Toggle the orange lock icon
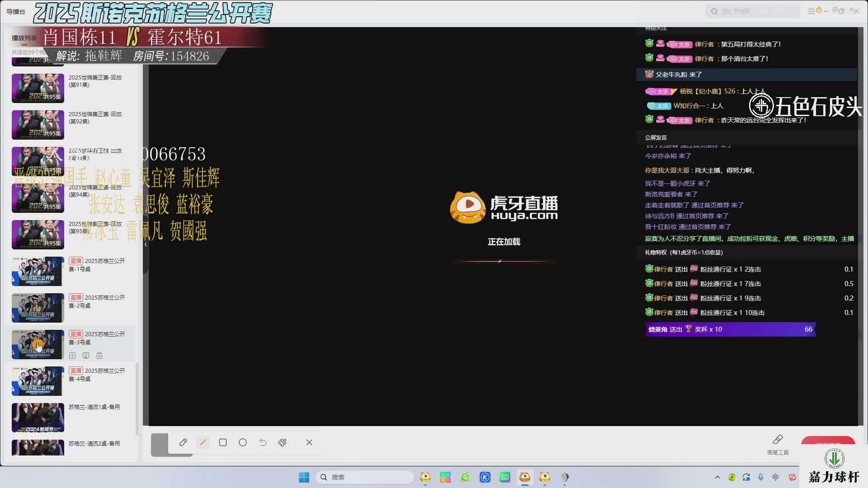The width and height of the screenshot is (868, 488). tap(819, 10)
